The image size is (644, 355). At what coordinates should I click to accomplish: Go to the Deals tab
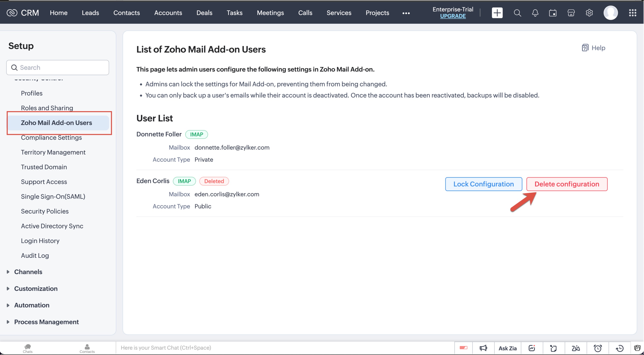coord(204,13)
